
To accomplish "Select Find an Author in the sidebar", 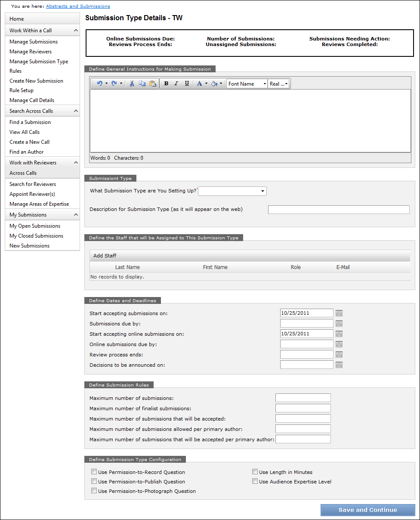I will (x=26, y=152).
